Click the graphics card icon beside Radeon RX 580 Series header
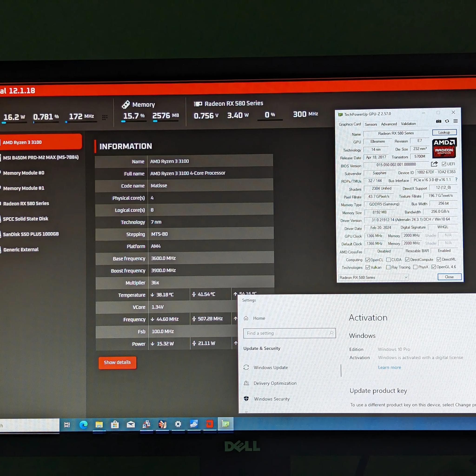476x476 pixels. pos(198,104)
